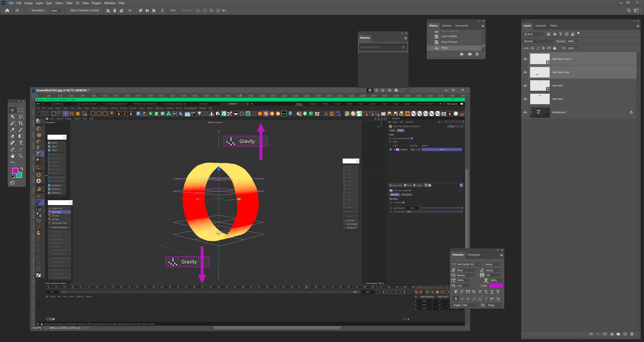Delete layer with Layers panel trash icon
The height and width of the screenshot is (342, 644).
632,334
